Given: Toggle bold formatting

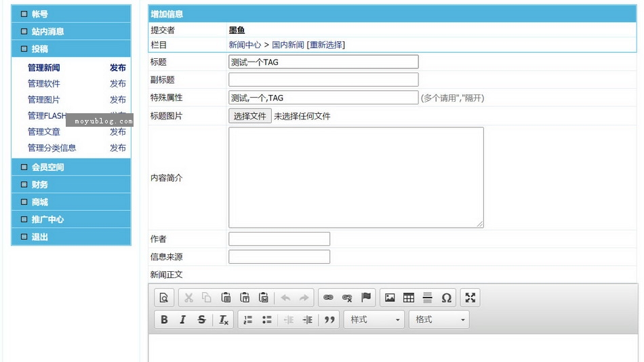Looking at the screenshot, I should pos(164,320).
